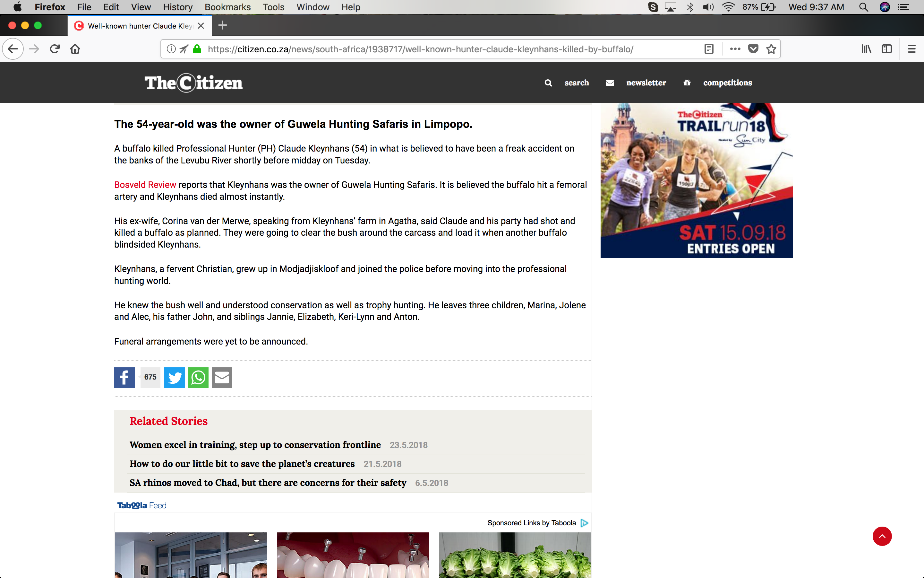Open the Apple menu
924x578 pixels.
17,7
